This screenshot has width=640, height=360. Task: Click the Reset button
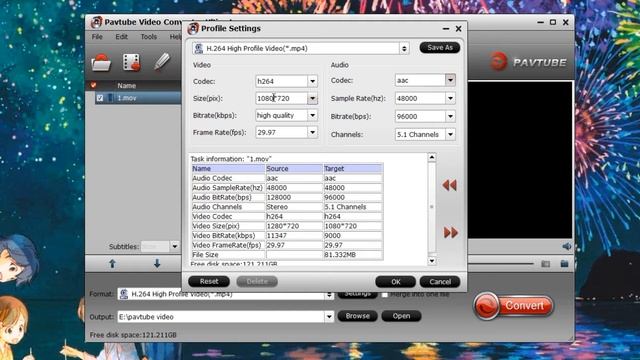(x=209, y=281)
